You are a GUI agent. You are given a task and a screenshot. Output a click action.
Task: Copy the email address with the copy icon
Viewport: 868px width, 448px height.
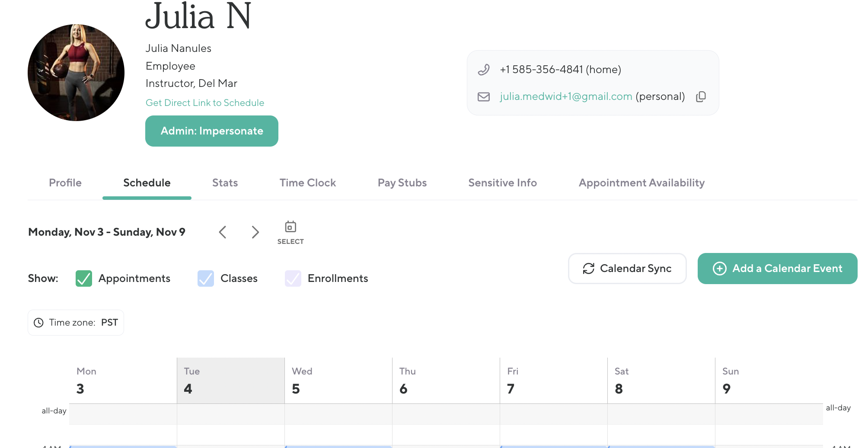coord(701,96)
